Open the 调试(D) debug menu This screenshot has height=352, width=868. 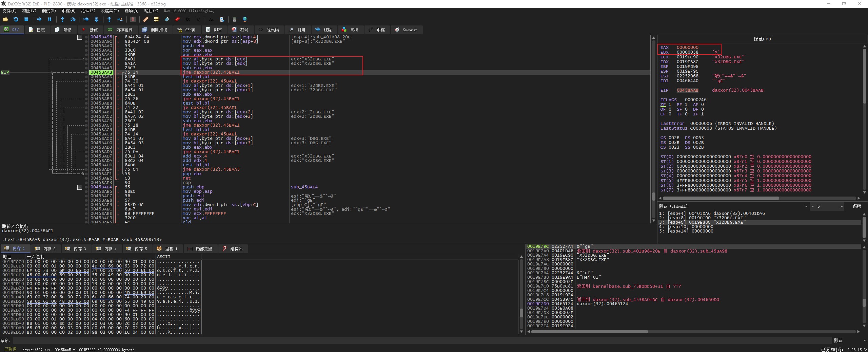click(48, 11)
